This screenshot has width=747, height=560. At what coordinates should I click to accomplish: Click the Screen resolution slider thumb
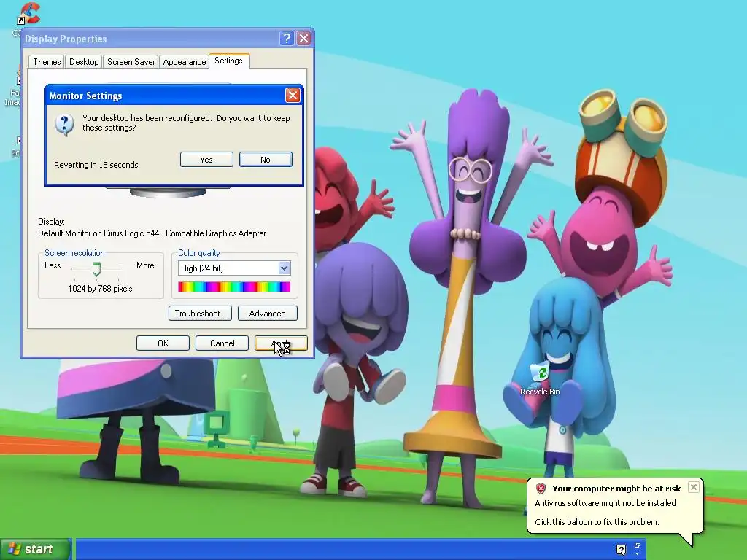(97, 268)
